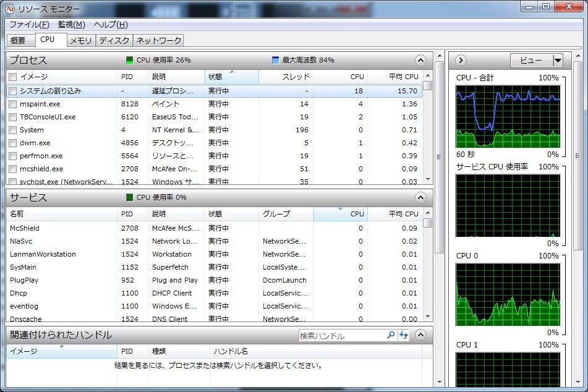This screenshot has width=588, height=392.
Task: Click the search magnifier icon in handles panel
Action: (391, 334)
